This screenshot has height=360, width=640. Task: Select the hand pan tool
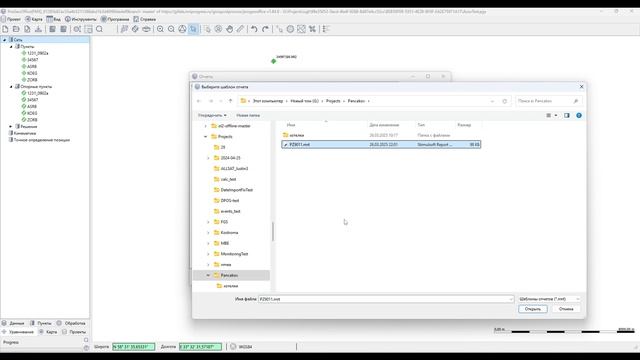click(x=230, y=29)
